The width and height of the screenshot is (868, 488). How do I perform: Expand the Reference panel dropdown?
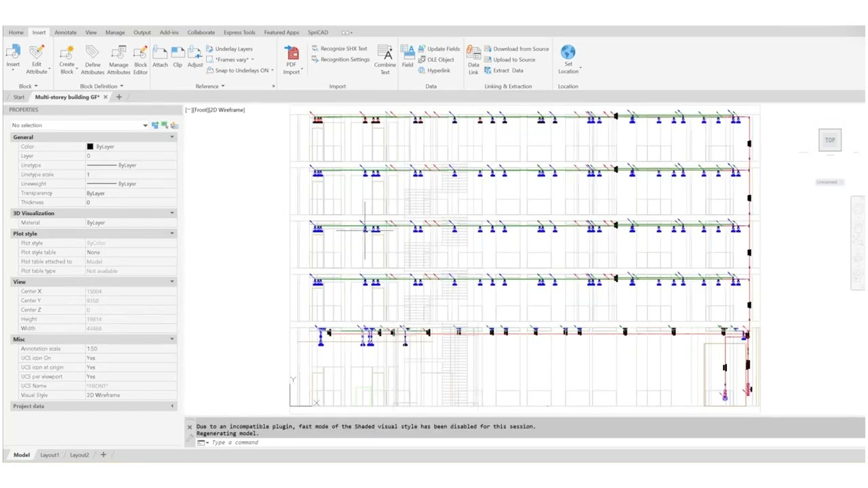[222, 86]
